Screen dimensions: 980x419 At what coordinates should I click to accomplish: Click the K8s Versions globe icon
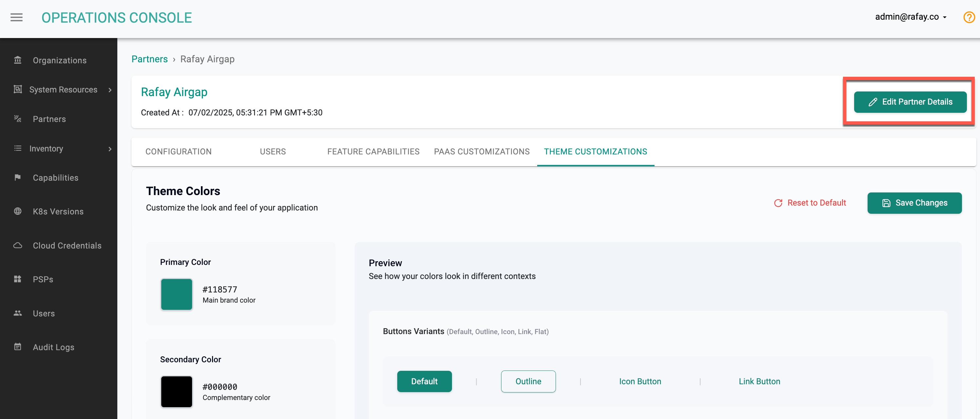coord(17,211)
